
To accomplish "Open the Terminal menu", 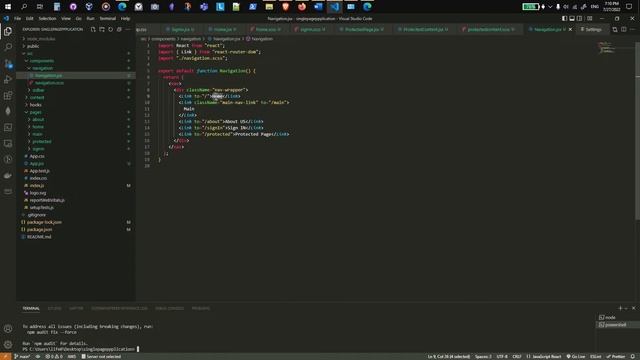I will (x=108, y=18).
